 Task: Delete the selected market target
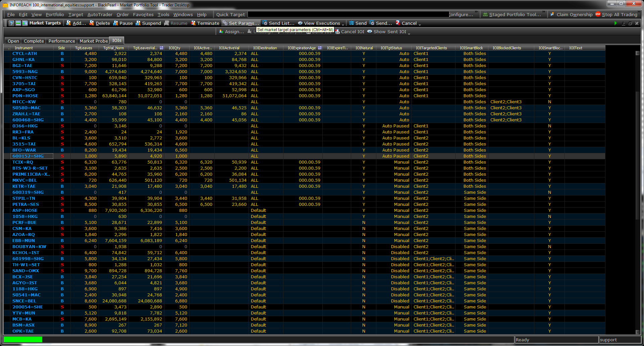click(x=92, y=23)
